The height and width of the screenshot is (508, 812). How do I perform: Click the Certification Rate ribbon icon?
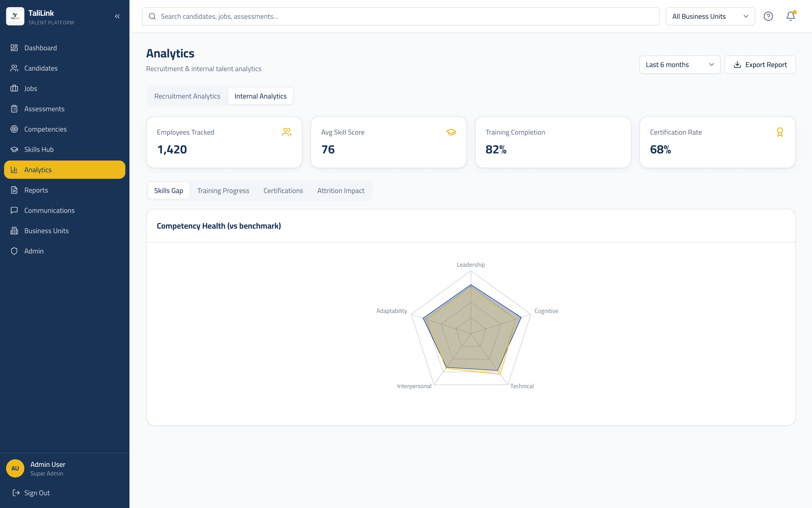pyautogui.click(x=780, y=132)
